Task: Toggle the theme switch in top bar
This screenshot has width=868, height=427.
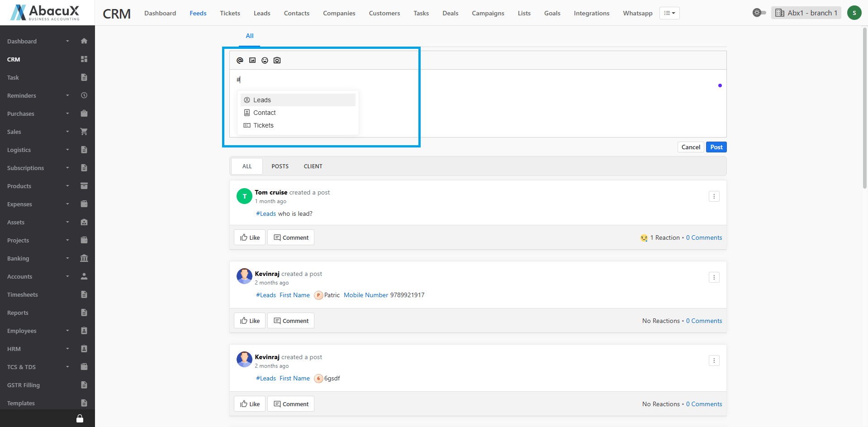Action: point(759,13)
